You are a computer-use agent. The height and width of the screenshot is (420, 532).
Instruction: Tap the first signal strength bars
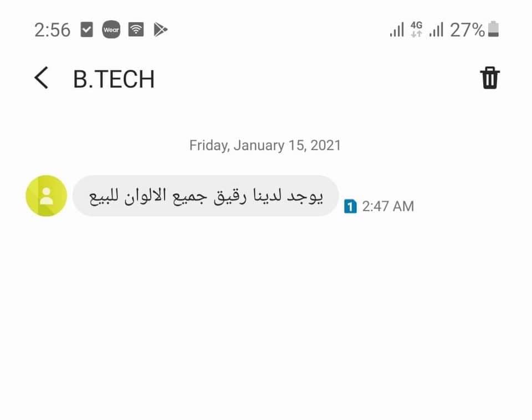click(397, 29)
